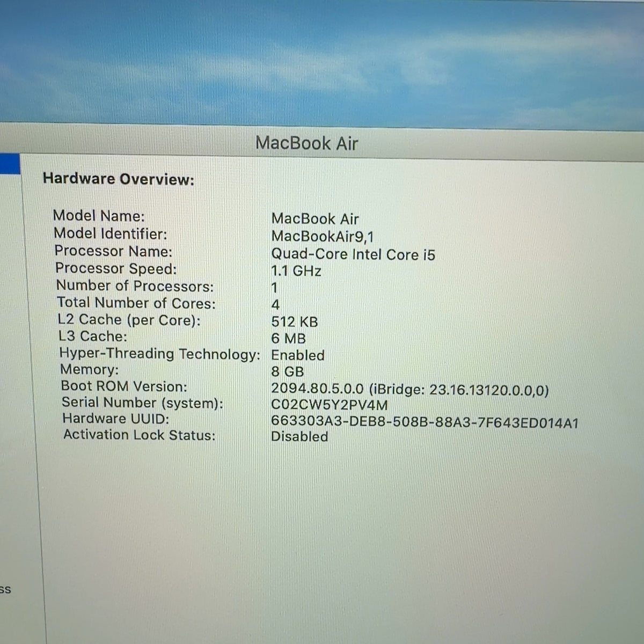Click the highlighted blue sidebar row

pyautogui.click(x=10, y=164)
